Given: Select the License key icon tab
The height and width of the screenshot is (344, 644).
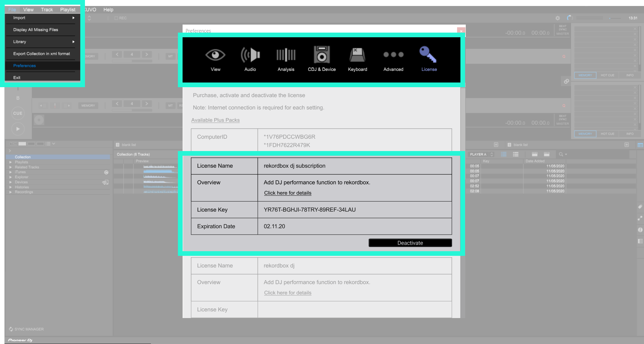Looking at the screenshot, I should (428, 55).
